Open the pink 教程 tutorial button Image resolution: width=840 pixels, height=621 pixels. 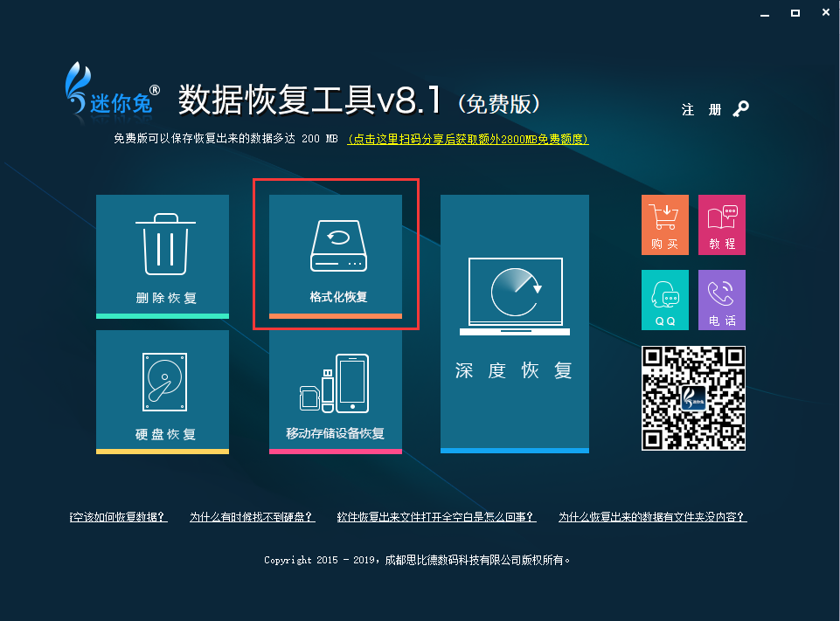pos(722,224)
